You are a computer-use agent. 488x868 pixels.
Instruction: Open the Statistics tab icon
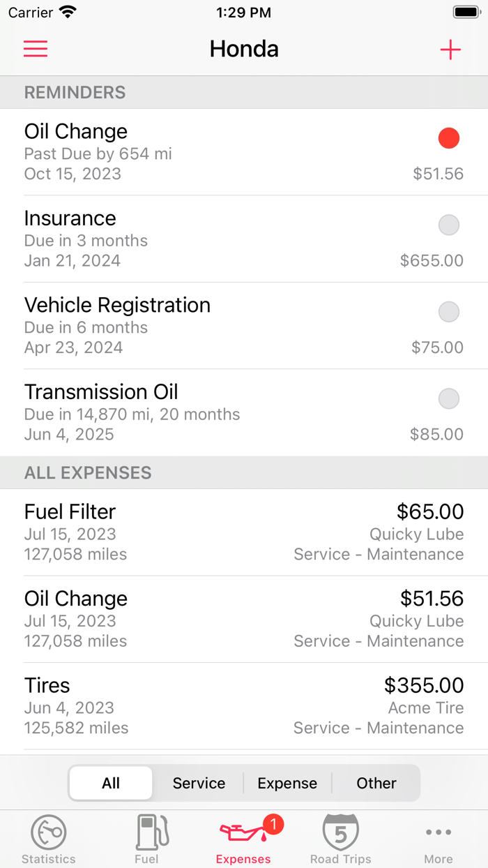click(x=48, y=832)
